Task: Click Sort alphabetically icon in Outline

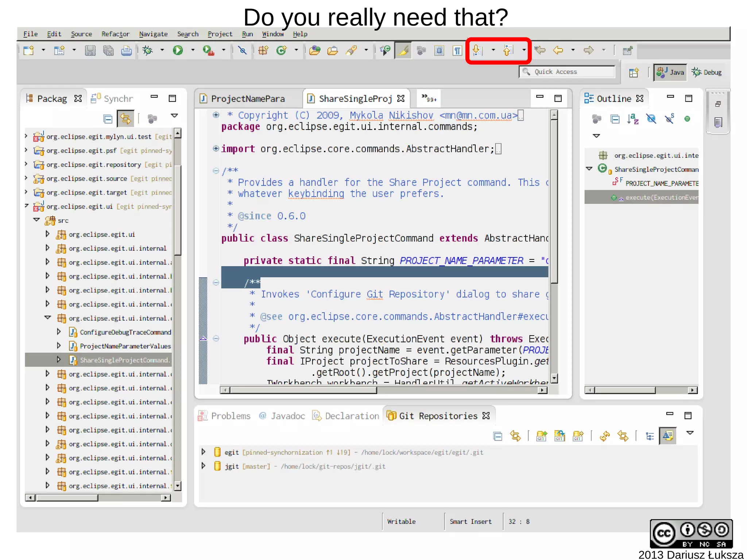Action: pyautogui.click(x=633, y=119)
